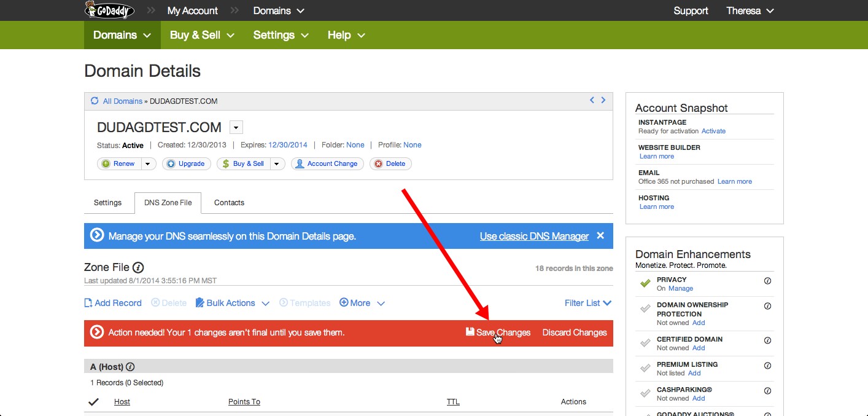Click Activate for InstantPage

713,131
